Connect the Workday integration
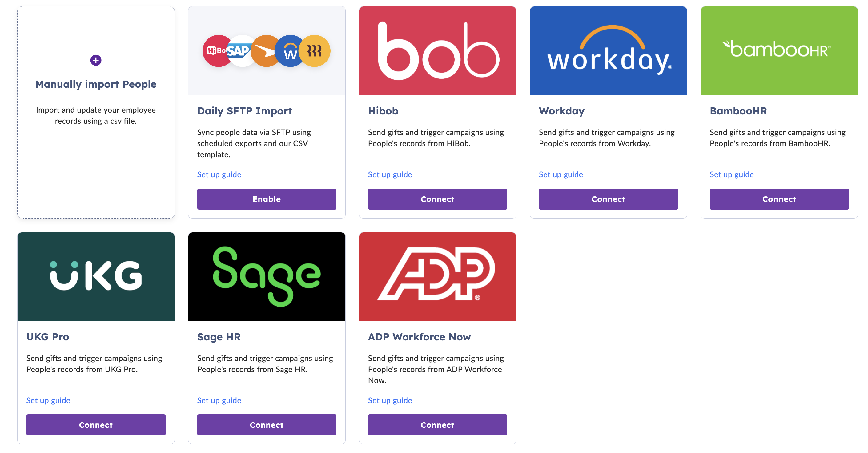868x453 pixels. 608,199
